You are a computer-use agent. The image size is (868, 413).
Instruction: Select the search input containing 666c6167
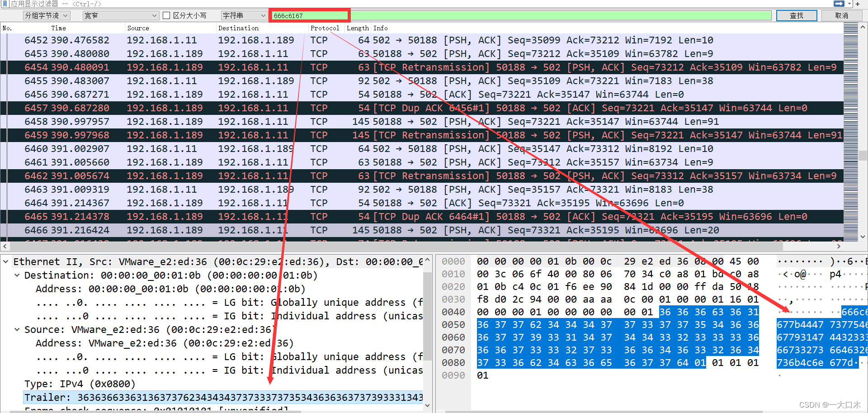[309, 15]
